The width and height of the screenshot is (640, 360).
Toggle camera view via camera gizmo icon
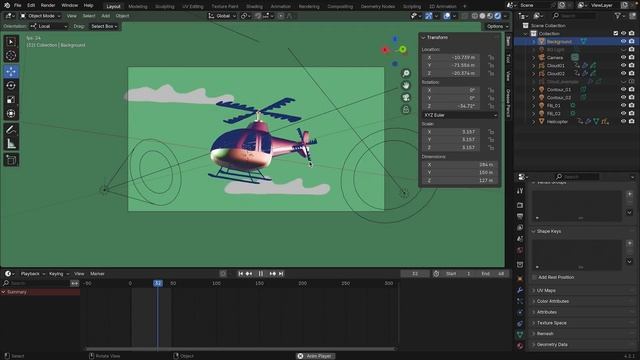[x=406, y=97]
